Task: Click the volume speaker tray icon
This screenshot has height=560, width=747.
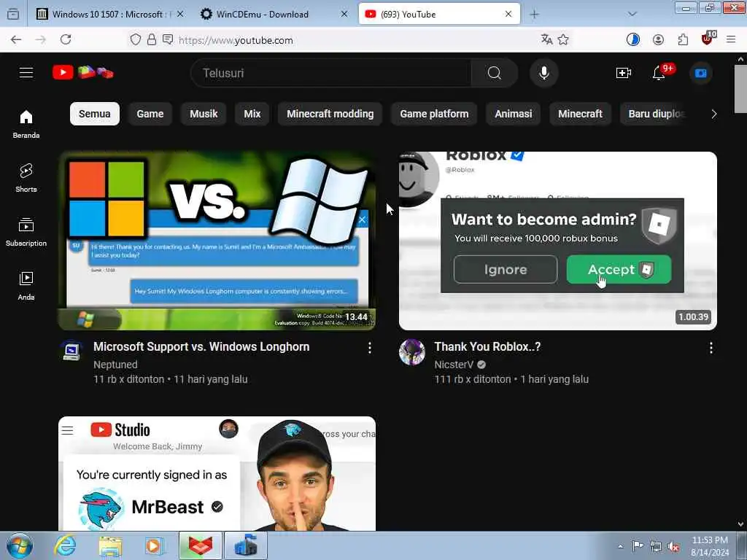Action: coord(673,547)
